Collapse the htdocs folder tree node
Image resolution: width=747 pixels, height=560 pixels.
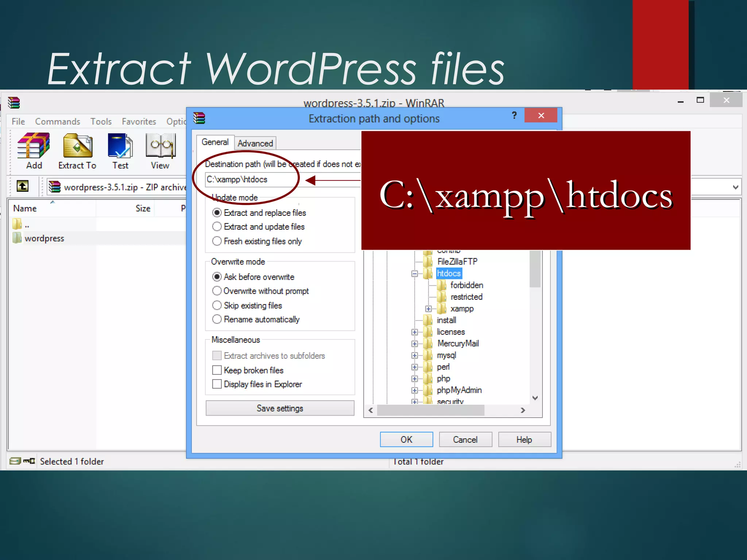(x=415, y=273)
